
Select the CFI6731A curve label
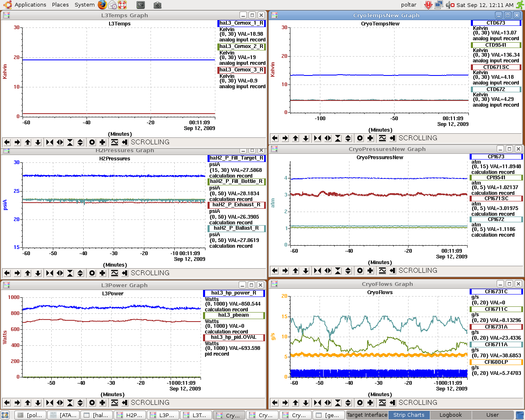(496, 327)
